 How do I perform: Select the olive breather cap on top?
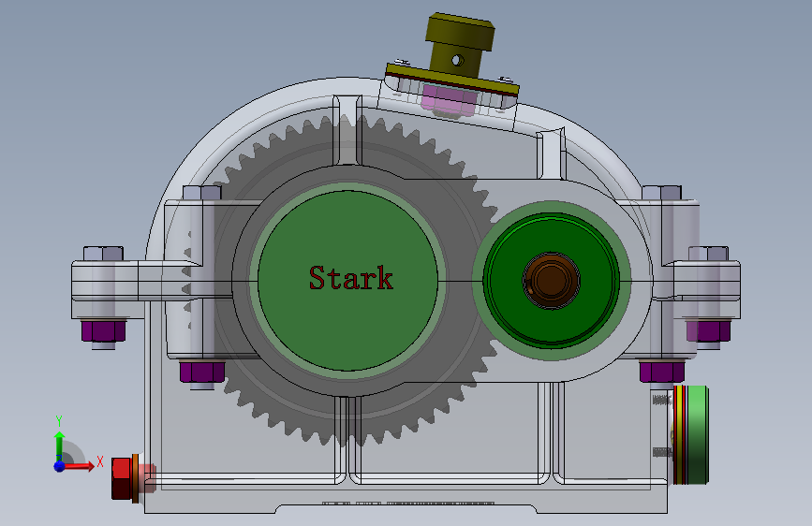(x=459, y=46)
